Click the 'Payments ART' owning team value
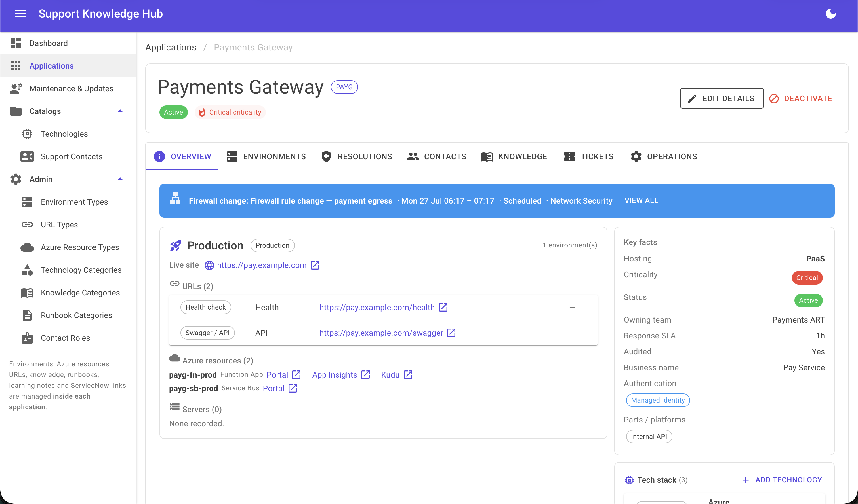Screen dimensions: 858x504 pyautogui.click(x=798, y=320)
